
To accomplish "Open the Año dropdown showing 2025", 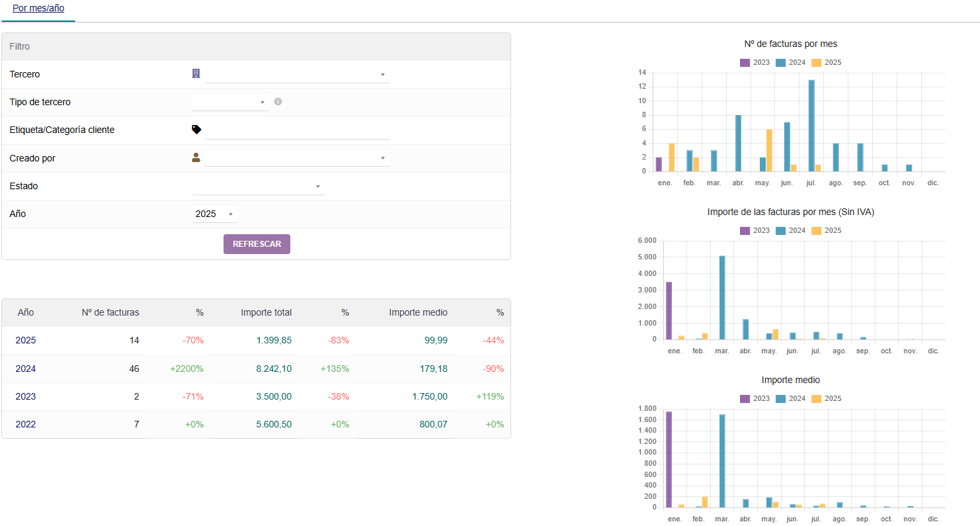I will [214, 214].
